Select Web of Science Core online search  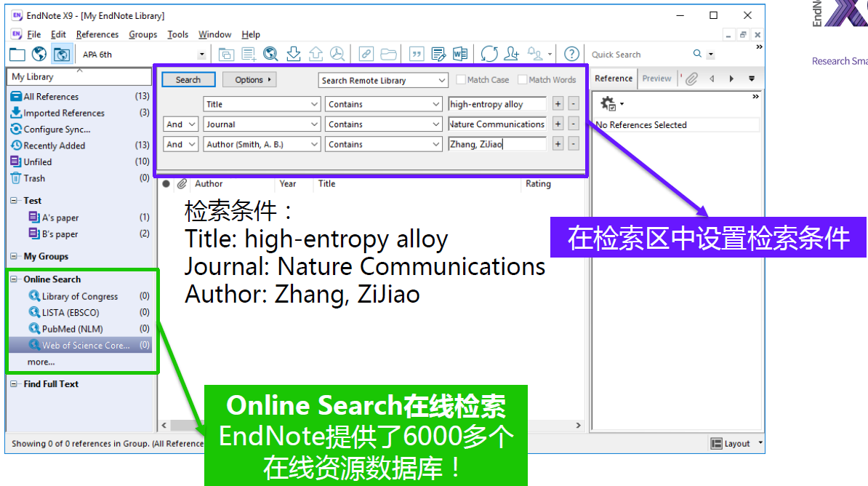click(x=80, y=346)
